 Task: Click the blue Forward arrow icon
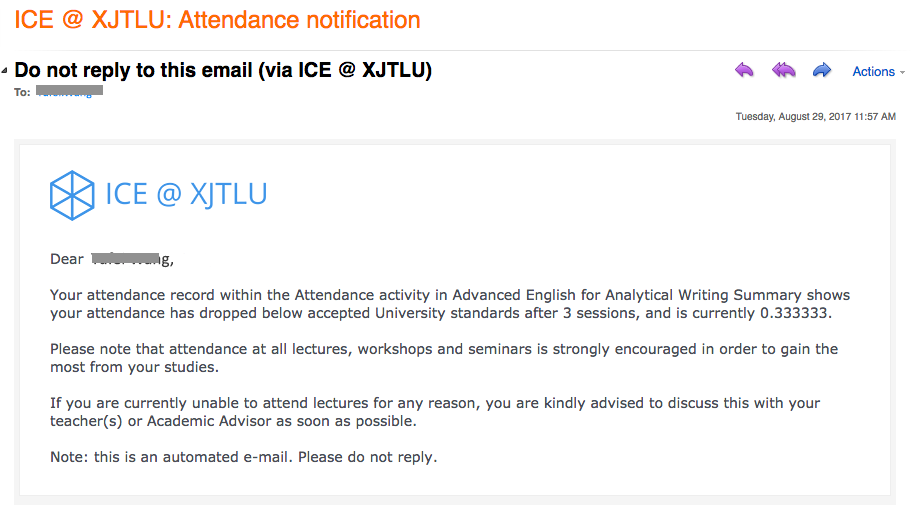(x=822, y=70)
